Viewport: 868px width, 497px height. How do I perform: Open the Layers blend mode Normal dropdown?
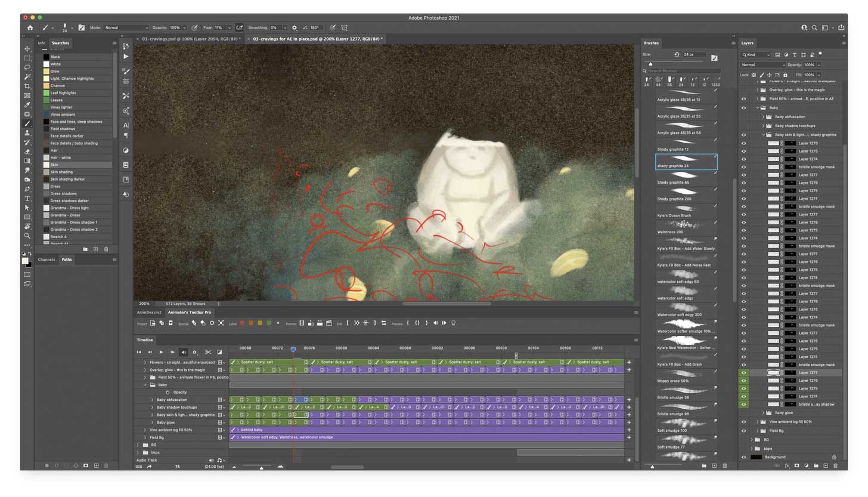click(x=763, y=64)
